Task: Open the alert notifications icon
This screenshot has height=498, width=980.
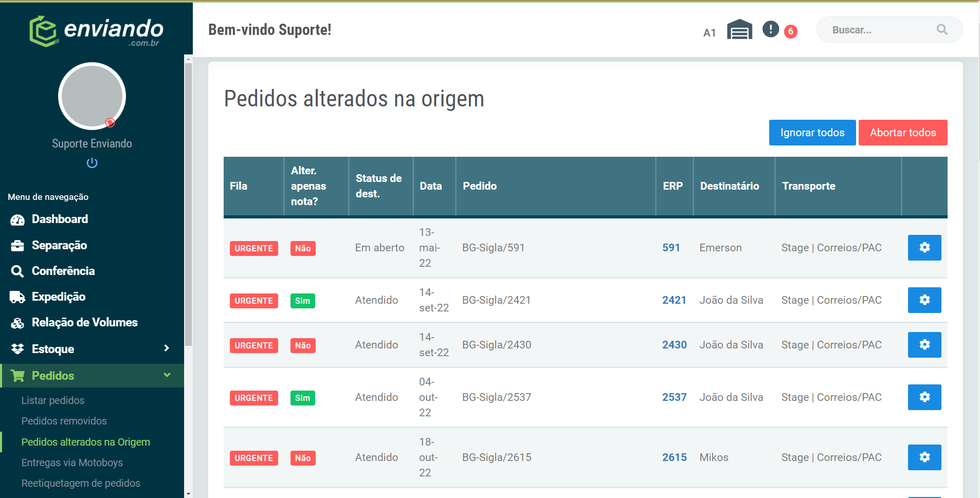Action: click(770, 29)
